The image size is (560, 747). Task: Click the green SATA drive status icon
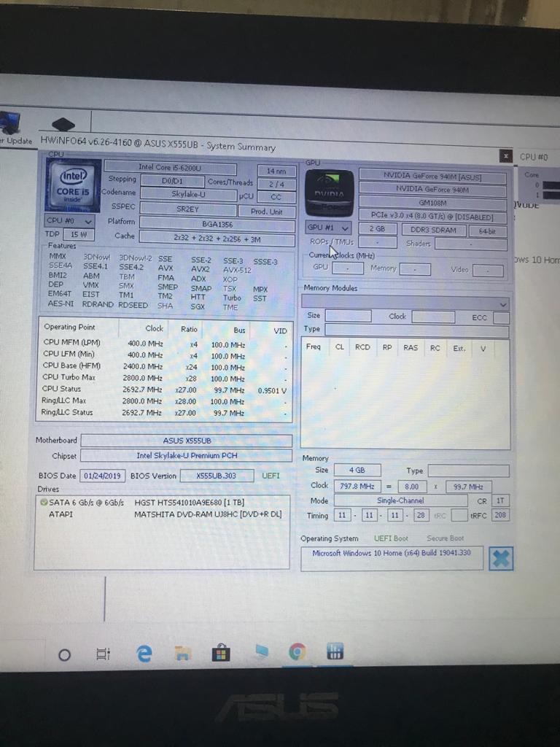click(44, 502)
